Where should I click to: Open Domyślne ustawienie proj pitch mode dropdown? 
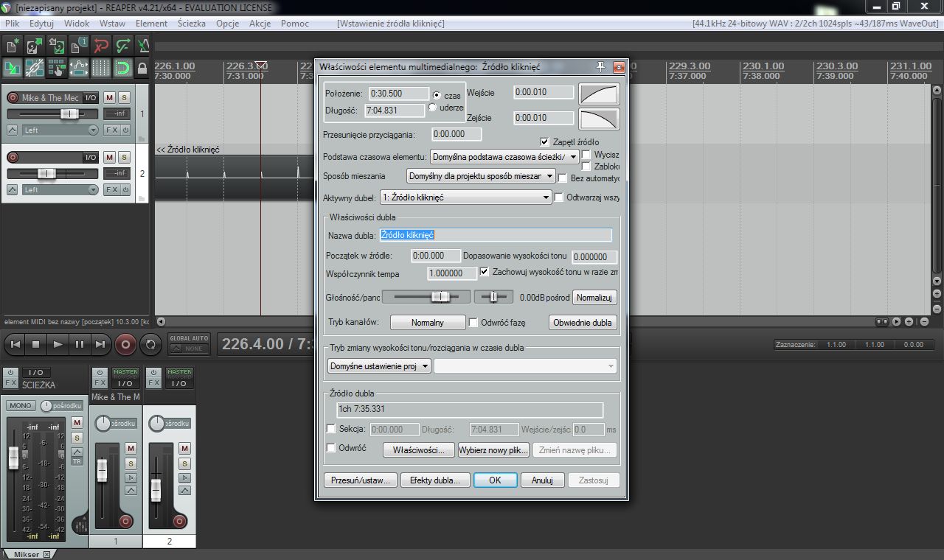tap(379, 366)
